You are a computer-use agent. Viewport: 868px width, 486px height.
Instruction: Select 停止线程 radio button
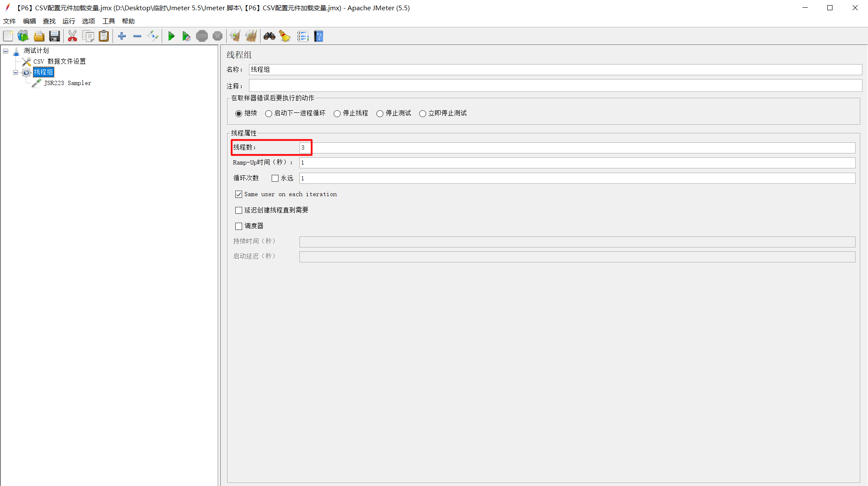click(337, 113)
